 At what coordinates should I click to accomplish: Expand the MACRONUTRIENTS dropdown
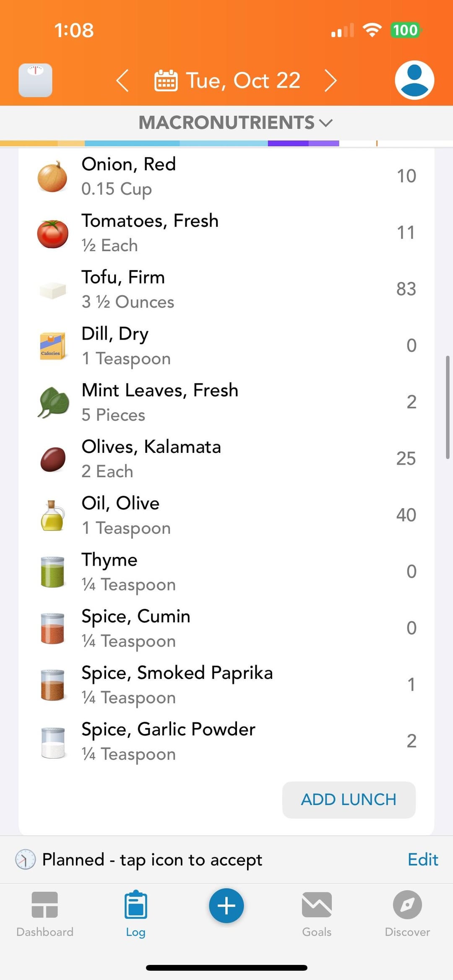(x=235, y=123)
